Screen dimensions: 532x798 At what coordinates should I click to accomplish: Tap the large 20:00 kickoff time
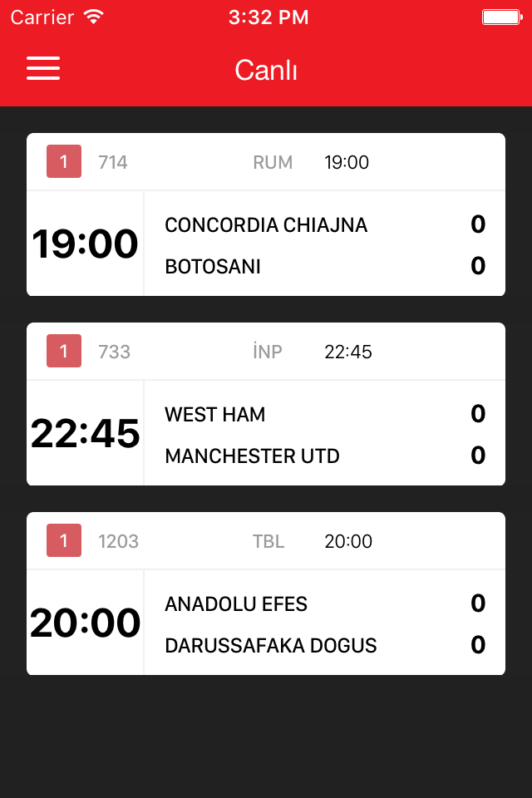tap(85, 623)
